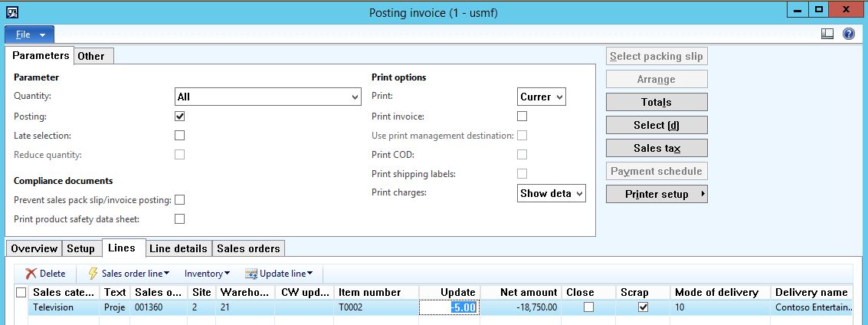Click the Net amount cell -18,750.00
This screenshot has width=868, height=325.
tap(521, 307)
